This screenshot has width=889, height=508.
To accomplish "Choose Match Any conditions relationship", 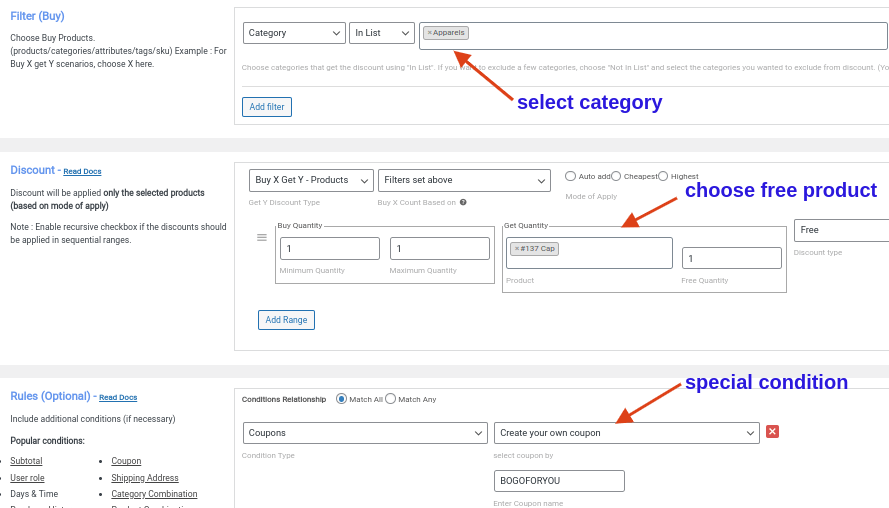I will 391,399.
